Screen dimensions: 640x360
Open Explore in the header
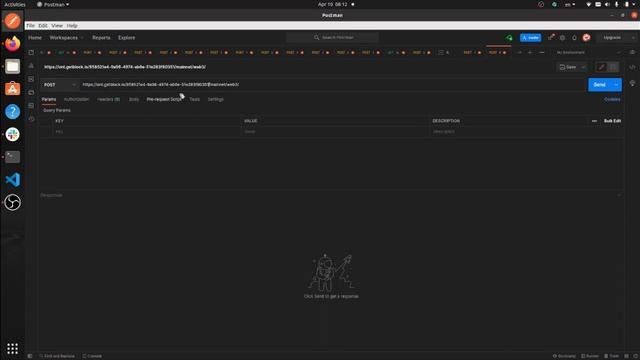click(x=127, y=38)
